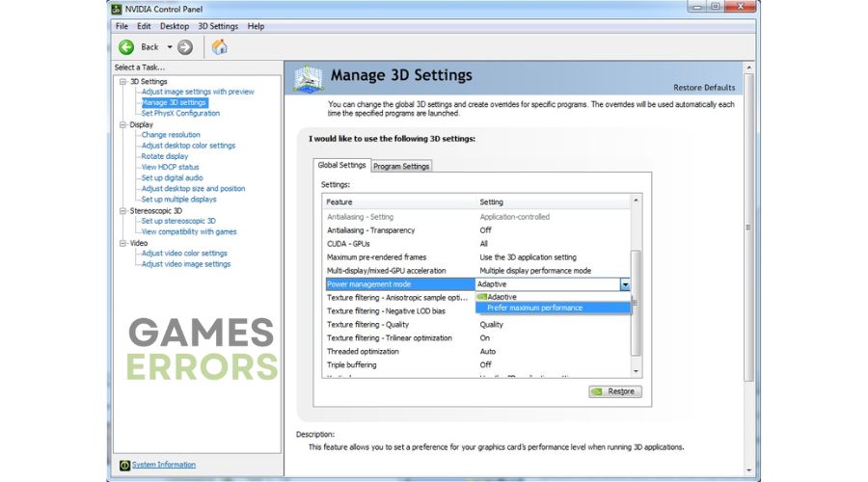Open Adjust image settings with preview
The width and height of the screenshot is (868, 482).
198,92
